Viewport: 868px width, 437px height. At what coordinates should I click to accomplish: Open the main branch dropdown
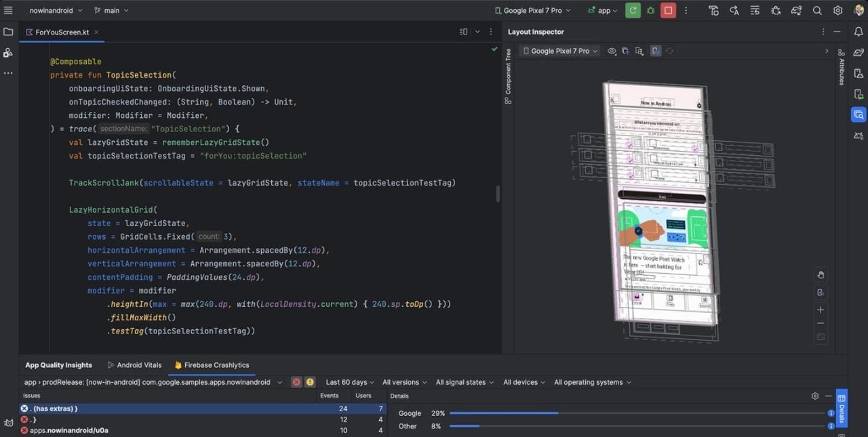[x=111, y=10]
